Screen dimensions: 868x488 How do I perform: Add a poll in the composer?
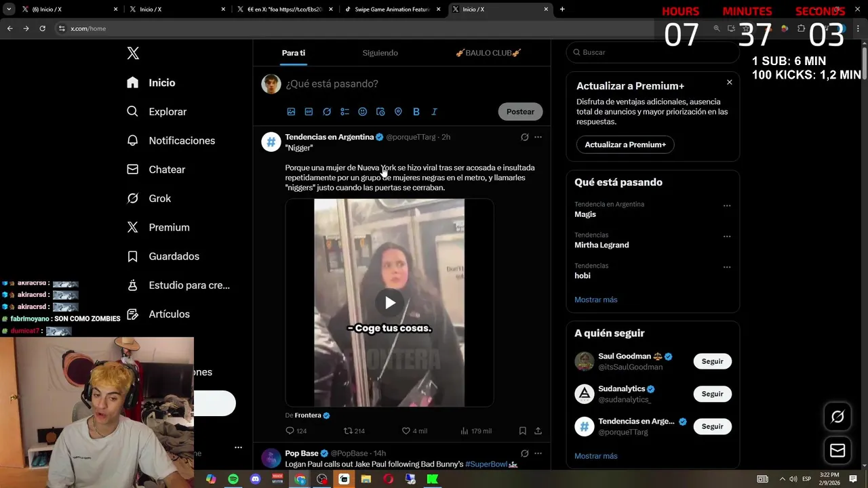tap(344, 112)
